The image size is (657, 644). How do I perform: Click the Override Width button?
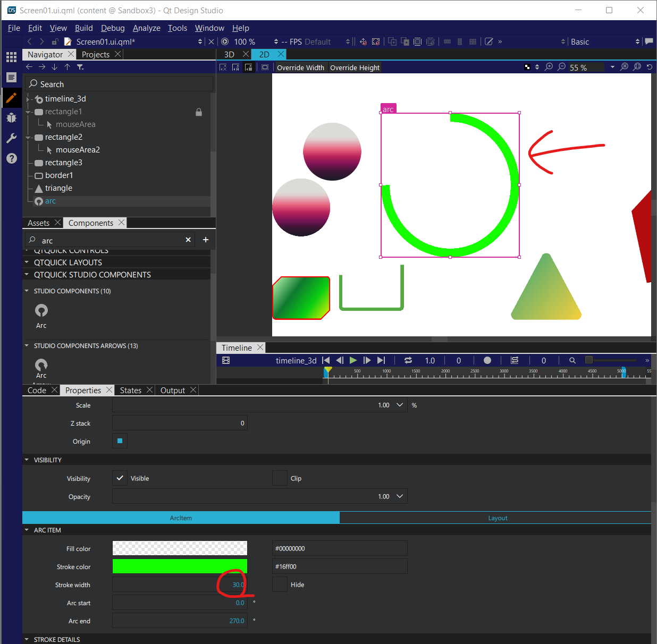(300, 67)
